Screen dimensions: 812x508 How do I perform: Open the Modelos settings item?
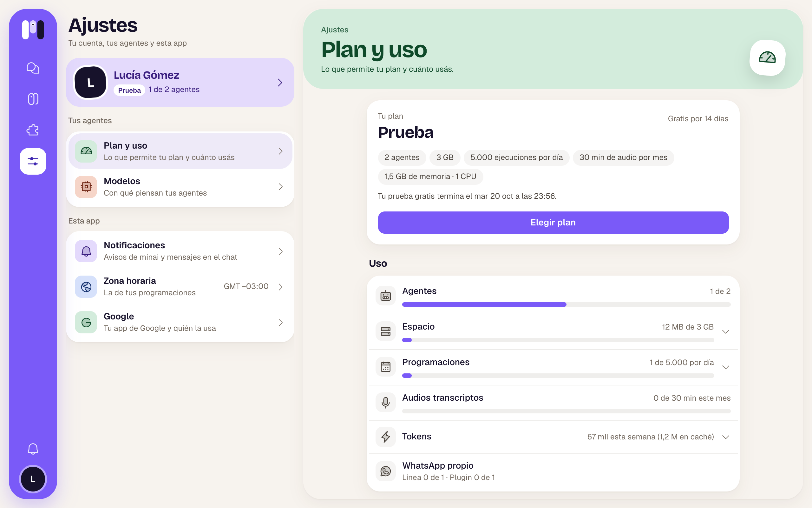pyautogui.click(x=180, y=187)
